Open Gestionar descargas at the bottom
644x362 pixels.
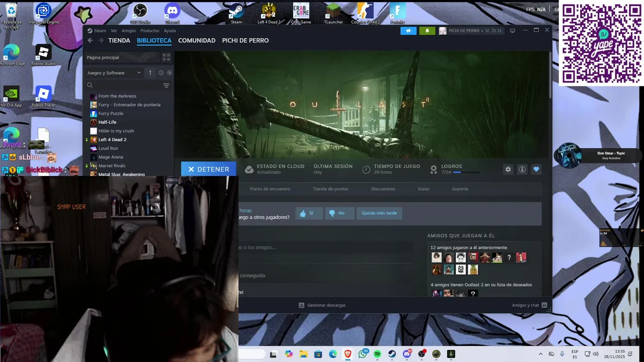tap(322, 305)
